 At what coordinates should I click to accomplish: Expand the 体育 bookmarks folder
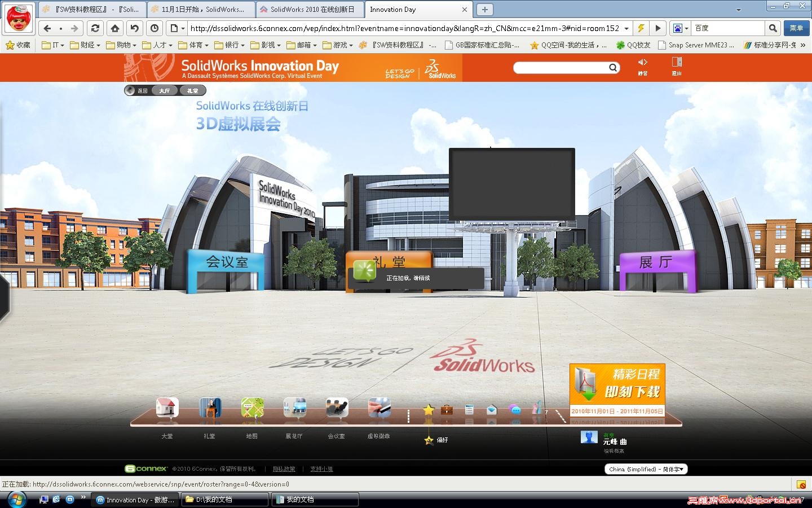[x=193, y=45]
